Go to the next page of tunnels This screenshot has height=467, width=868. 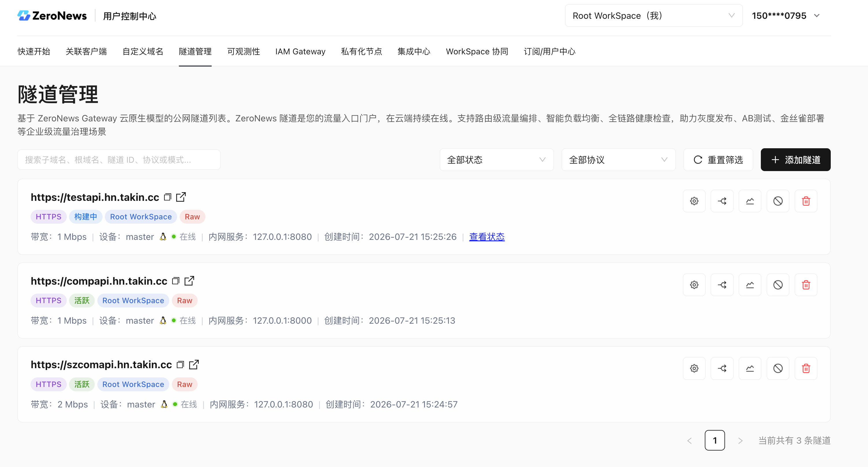[x=740, y=440]
